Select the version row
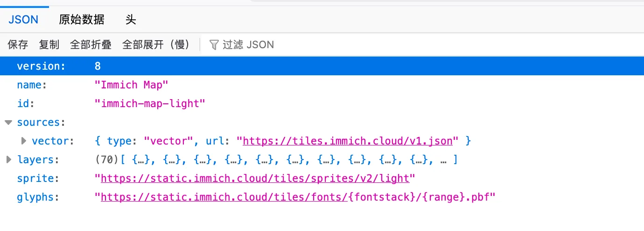Viewport: 644px width, 231px height. pos(322,66)
